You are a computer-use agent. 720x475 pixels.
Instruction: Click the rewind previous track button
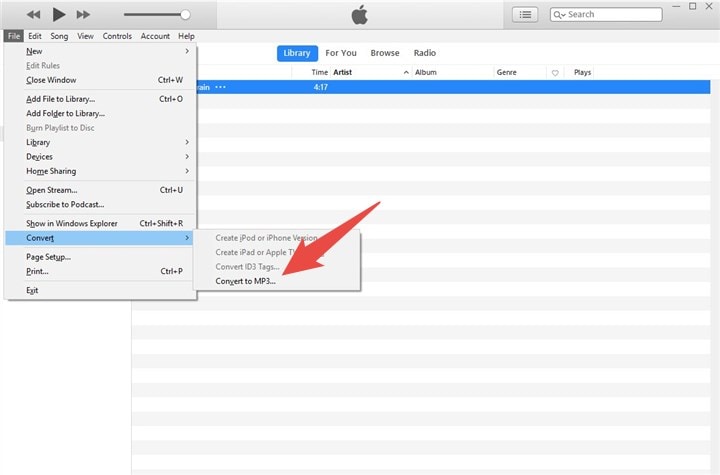pos(33,15)
